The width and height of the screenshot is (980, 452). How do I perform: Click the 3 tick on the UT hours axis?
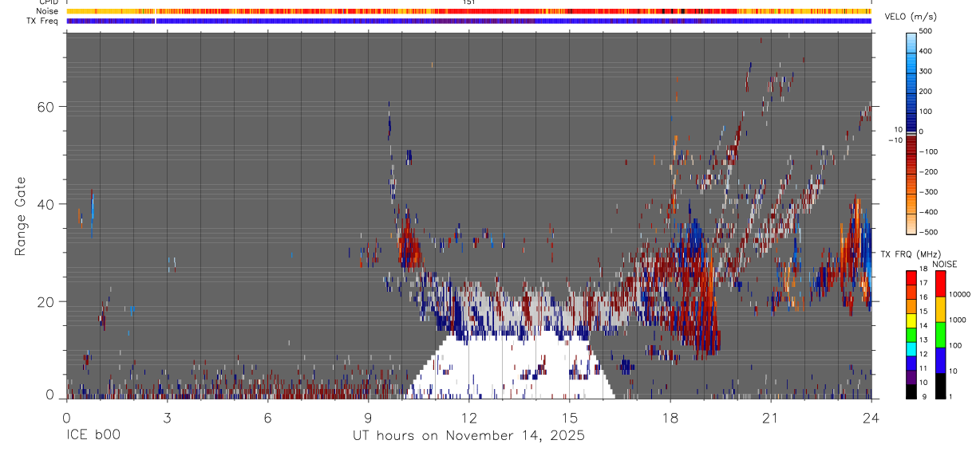point(167,417)
